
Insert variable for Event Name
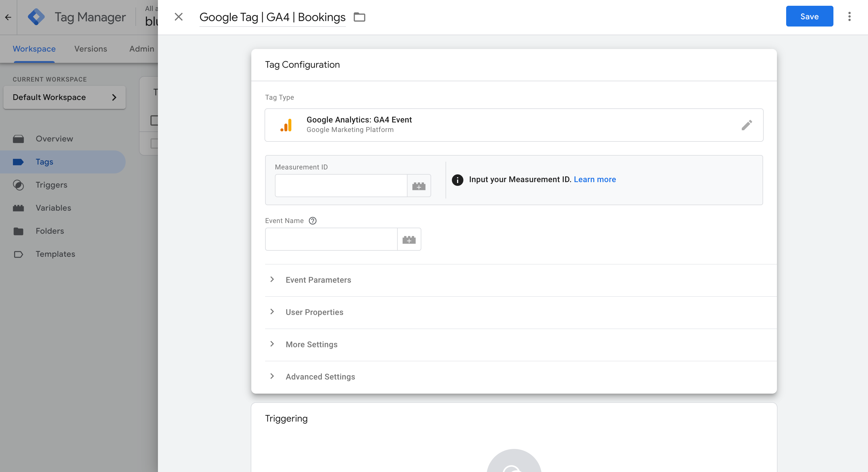409,239
